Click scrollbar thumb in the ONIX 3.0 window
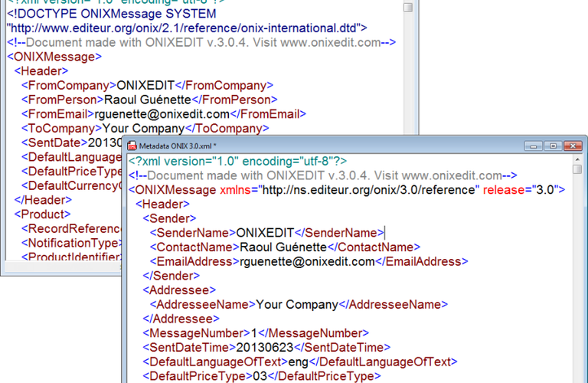Image resolution: width=588 pixels, height=383 pixels. (x=577, y=169)
